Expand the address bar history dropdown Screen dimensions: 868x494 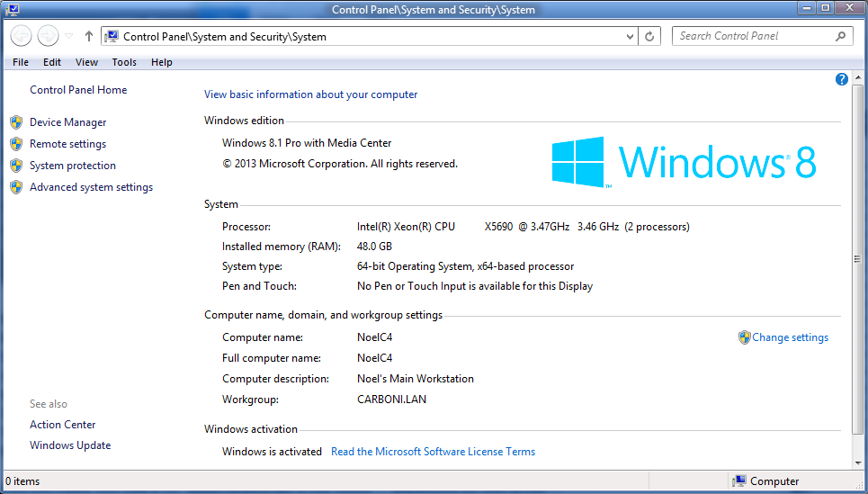pyautogui.click(x=630, y=37)
